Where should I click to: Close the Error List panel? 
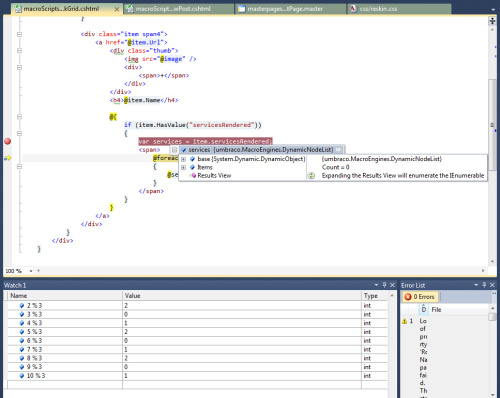coord(492,285)
